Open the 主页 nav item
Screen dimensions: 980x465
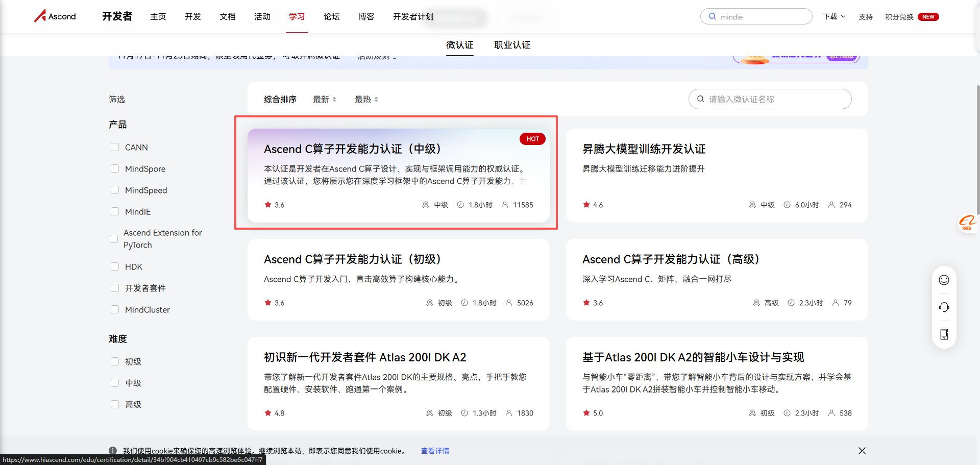click(x=158, y=17)
